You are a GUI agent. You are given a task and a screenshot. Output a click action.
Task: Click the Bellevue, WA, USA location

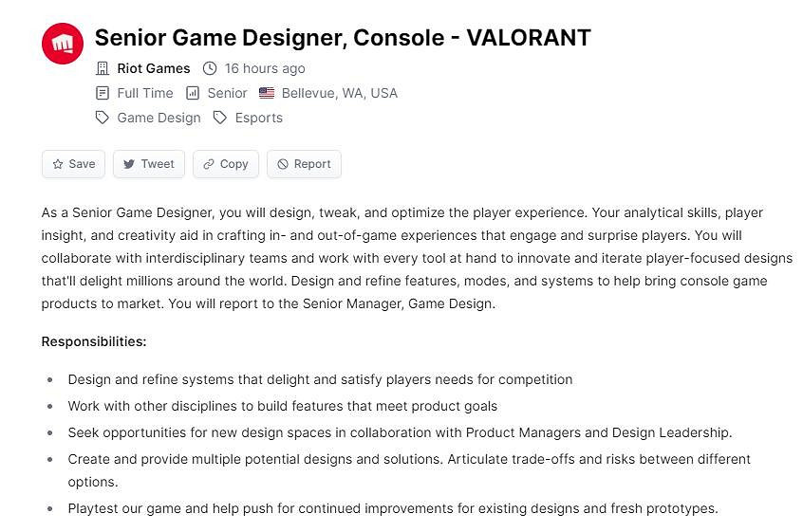340,93
